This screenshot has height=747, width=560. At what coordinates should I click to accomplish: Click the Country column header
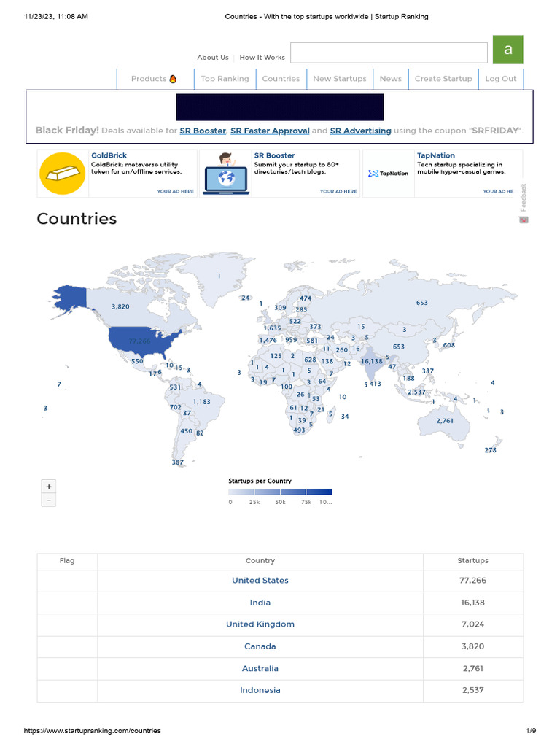point(260,561)
